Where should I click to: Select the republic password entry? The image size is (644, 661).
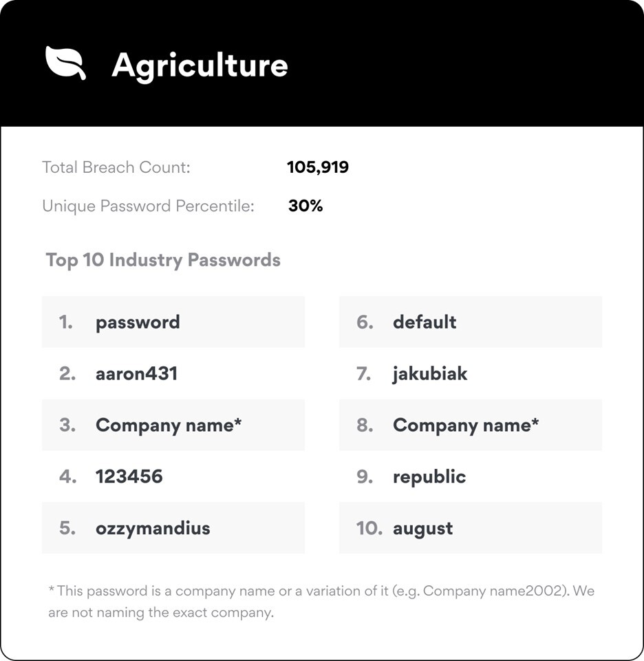click(x=471, y=476)
